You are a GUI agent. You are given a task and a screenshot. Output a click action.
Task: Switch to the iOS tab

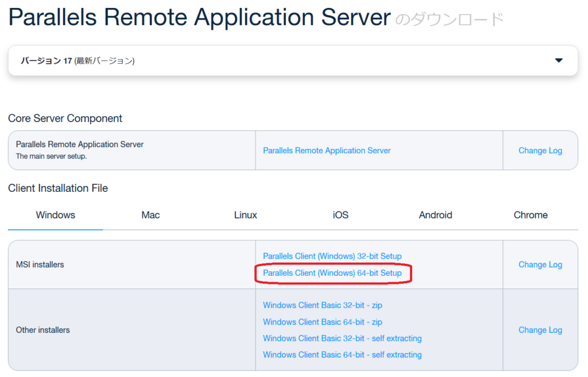341,215
